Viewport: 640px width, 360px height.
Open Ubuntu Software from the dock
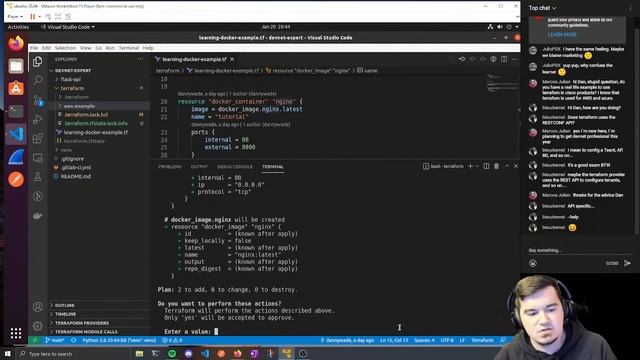click(16, 89)
